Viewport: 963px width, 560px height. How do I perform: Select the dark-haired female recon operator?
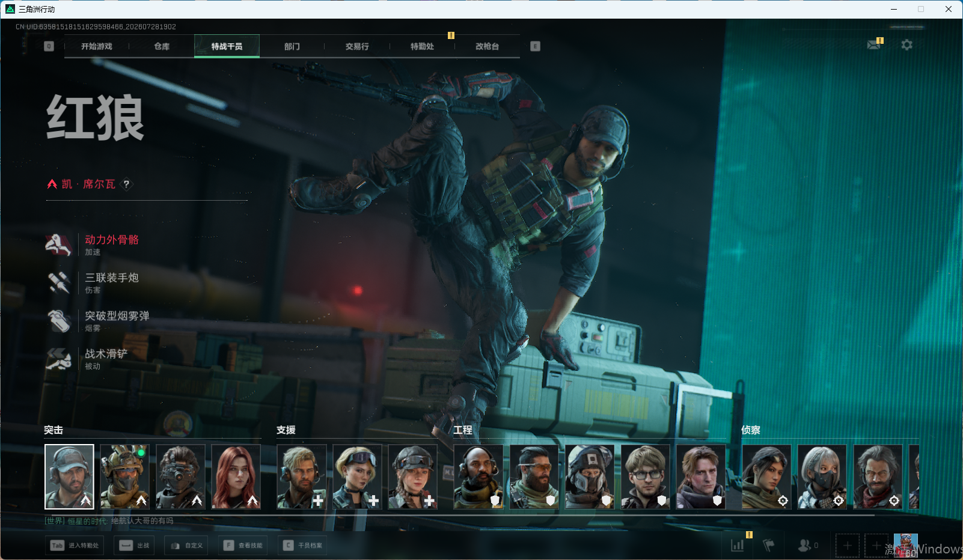766,476
